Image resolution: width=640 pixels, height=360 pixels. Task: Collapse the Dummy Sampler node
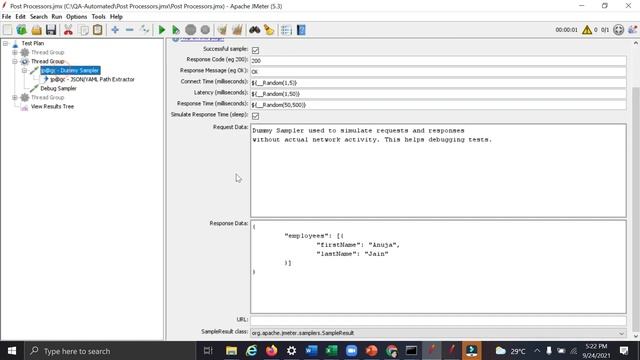coord(24,70)
